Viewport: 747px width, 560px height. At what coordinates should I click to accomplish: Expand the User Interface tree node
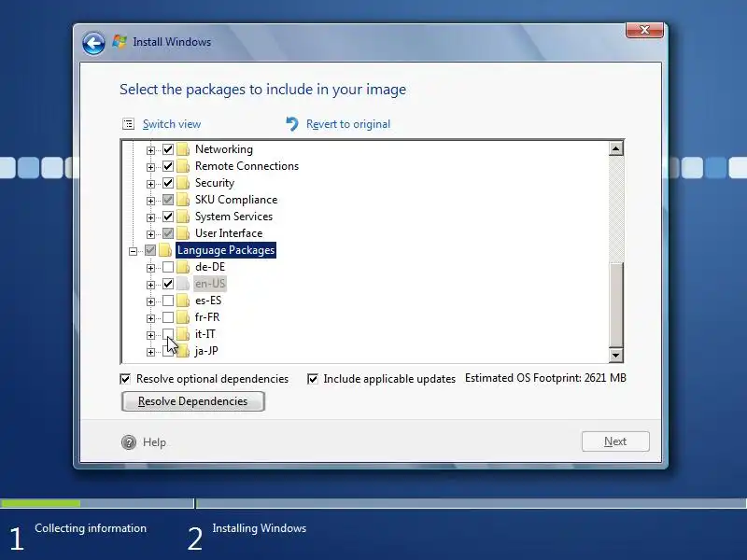150,234
